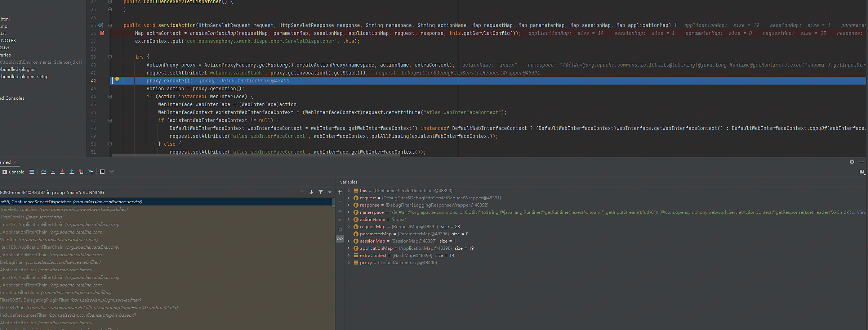
Task: Click the move watch up triangle icon
Action: 340,211
